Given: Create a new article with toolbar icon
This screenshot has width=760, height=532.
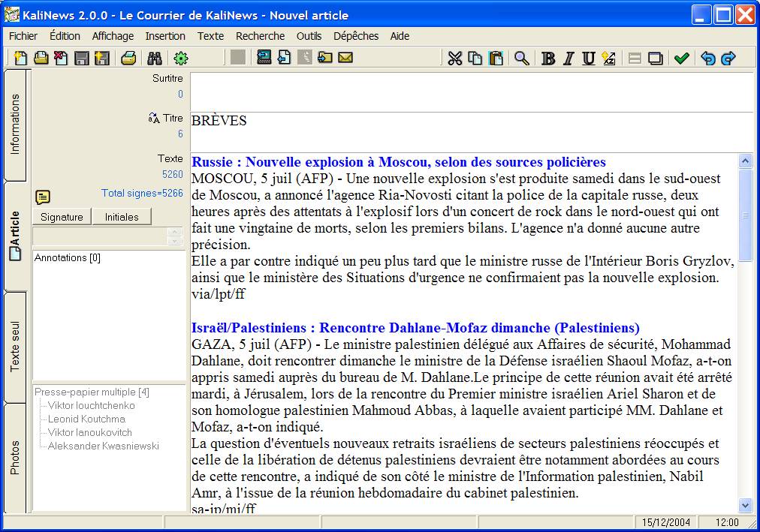Looking at the screenshot, I should tap(20, 58).
